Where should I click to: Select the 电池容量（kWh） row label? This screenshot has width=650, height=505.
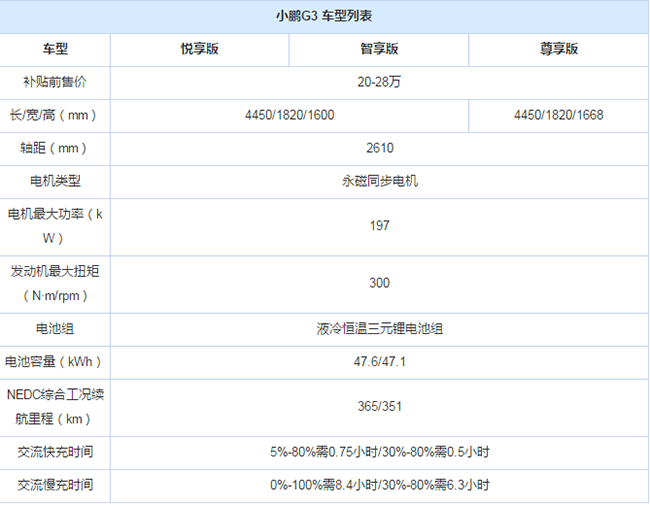tap(53, 362)
